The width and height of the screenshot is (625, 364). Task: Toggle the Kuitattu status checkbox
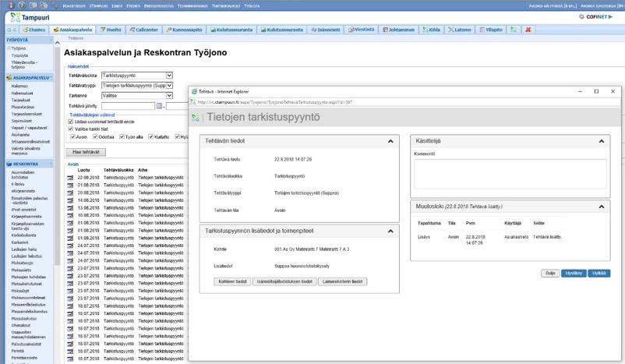(x=151, y=136)
